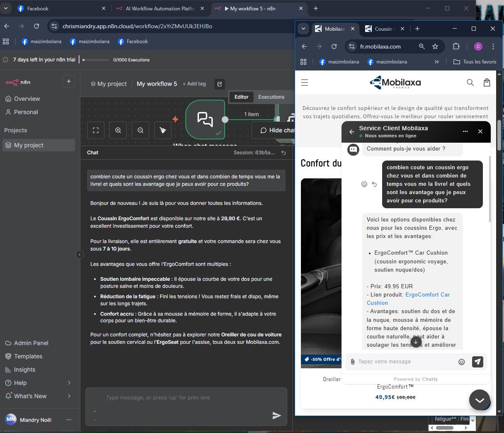
Task: Click the tidy up workflow icon
Action: click(x=163, y=130)
